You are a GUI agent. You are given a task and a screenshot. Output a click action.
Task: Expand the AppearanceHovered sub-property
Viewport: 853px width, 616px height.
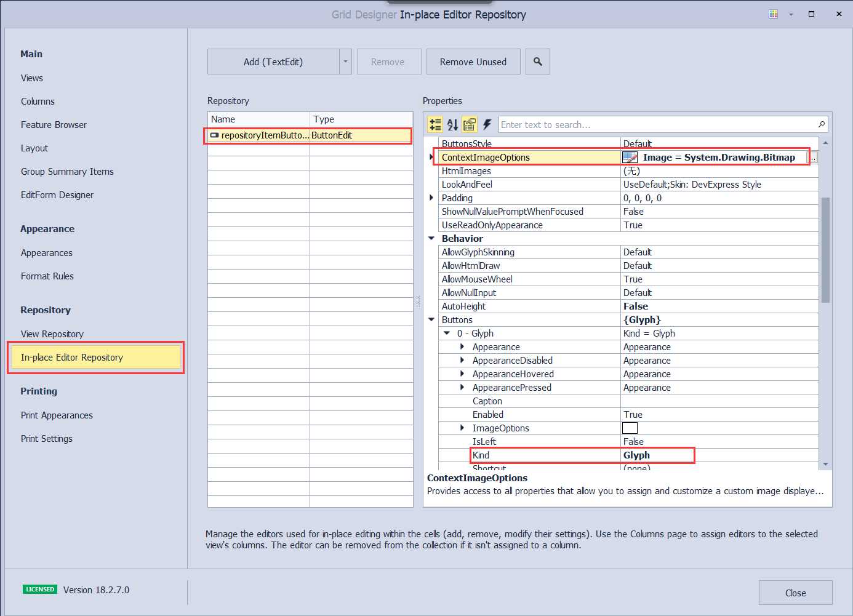(x=462, y=374)
